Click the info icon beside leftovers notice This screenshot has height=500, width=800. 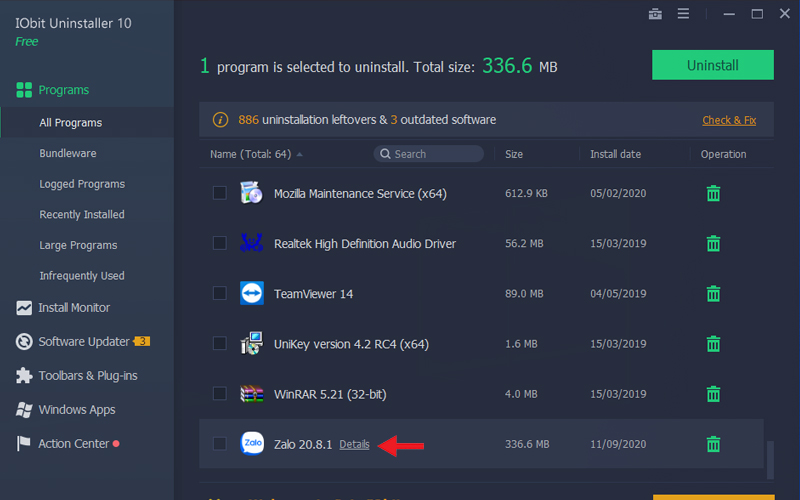[220, 120]
